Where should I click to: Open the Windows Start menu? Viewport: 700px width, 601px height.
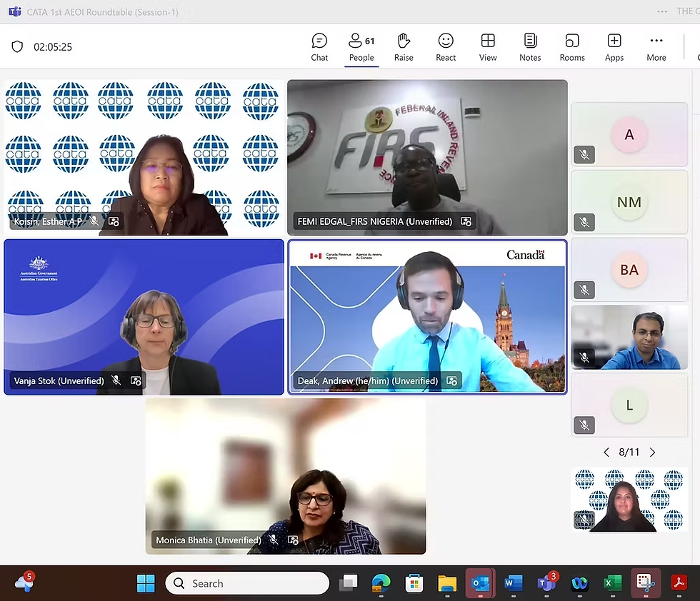coord(146,583)
